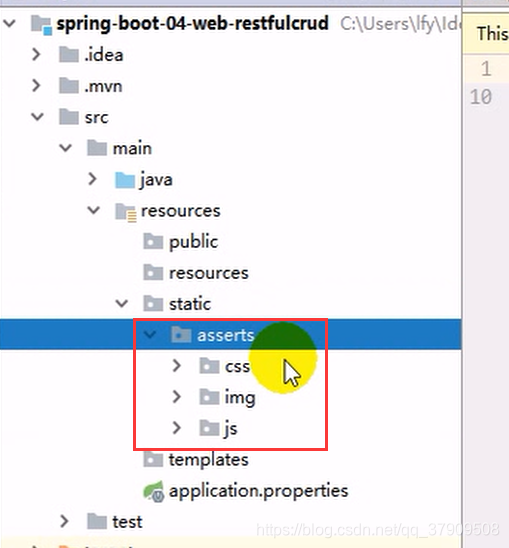Collapse the spring-boot-04-web-restfulcrud project node
The height and width of the screenshot is (548, 509).
pyautogui.click(x=9, y=24)
